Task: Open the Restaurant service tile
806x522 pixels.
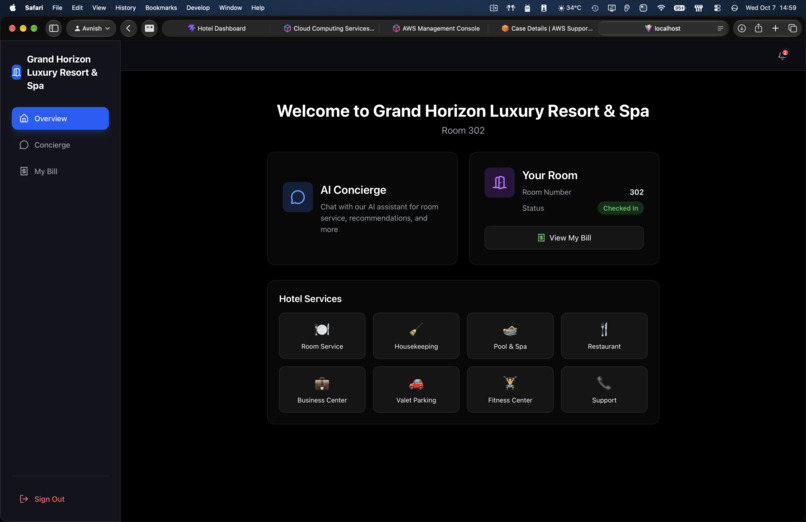Action: (x=604, y=335)
